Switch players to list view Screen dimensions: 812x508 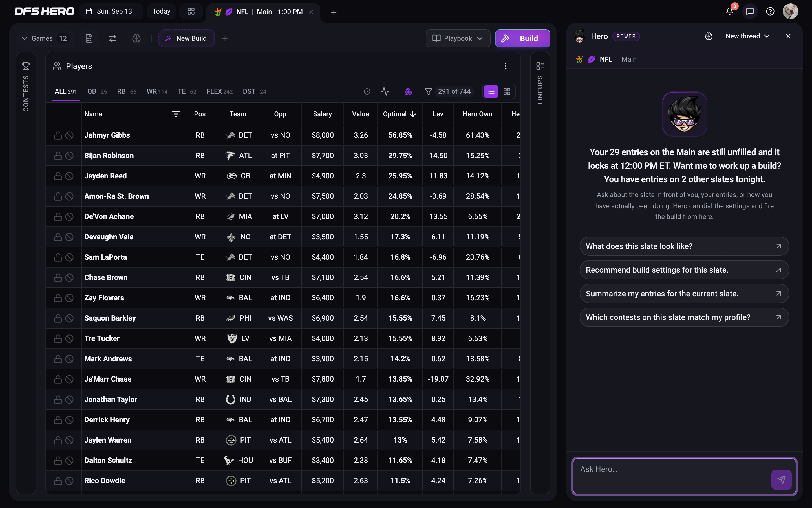point(491,91)
